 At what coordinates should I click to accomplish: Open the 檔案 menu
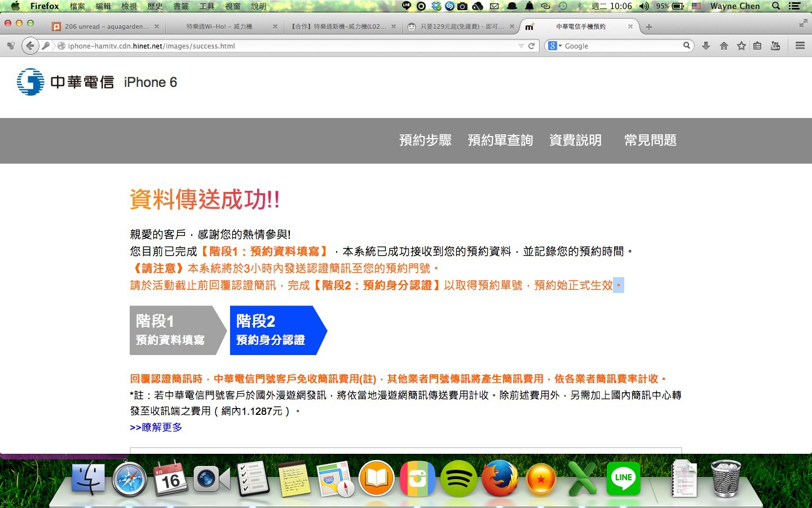pos(77,6)
